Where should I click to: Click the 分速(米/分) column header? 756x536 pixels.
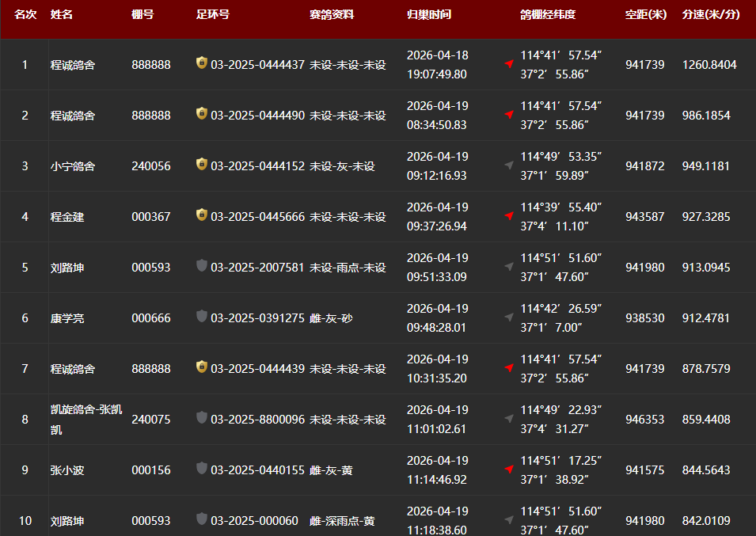(x=711, y=14)
